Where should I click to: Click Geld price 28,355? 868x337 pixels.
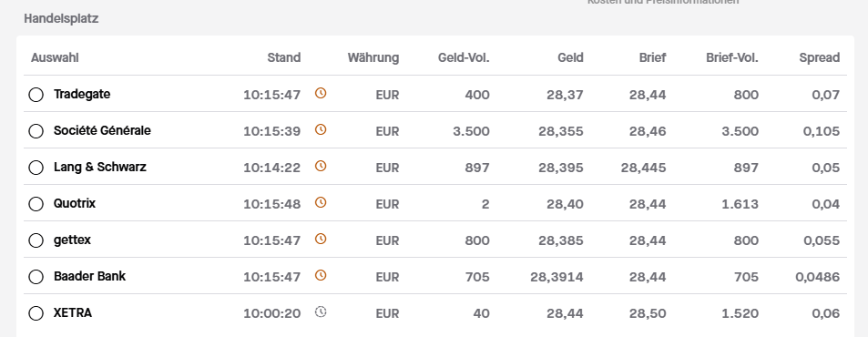coord(561,131)
